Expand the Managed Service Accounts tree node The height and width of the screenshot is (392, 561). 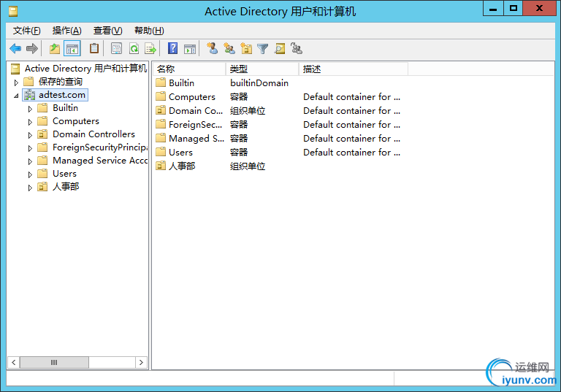tap(30, 161)
